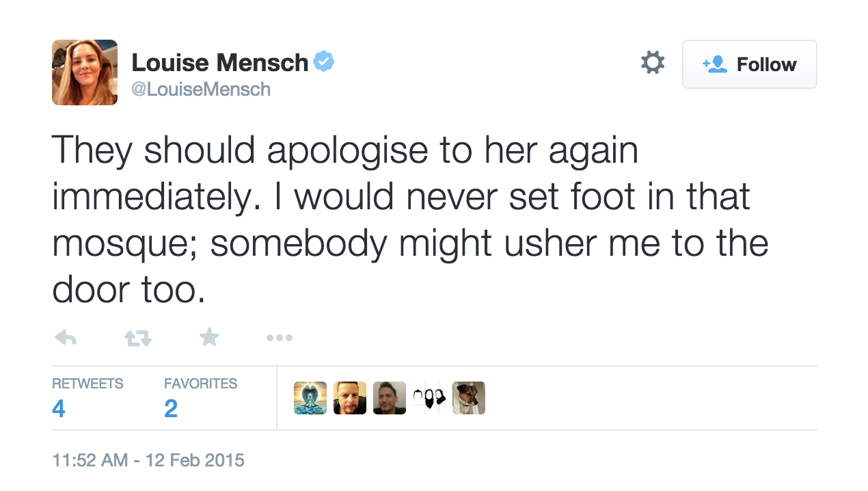
Task: Favorite the tweet with the star icon
Action: coord(209,336)
